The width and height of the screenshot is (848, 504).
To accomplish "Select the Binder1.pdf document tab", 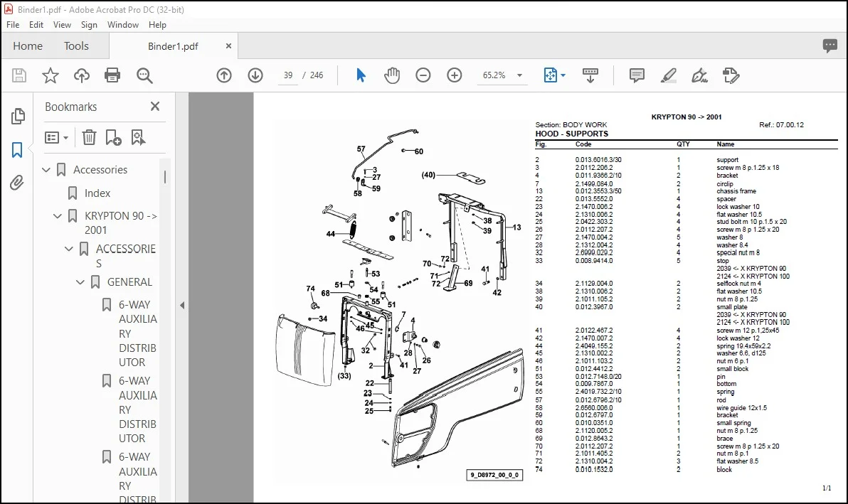I will [173, 46].
